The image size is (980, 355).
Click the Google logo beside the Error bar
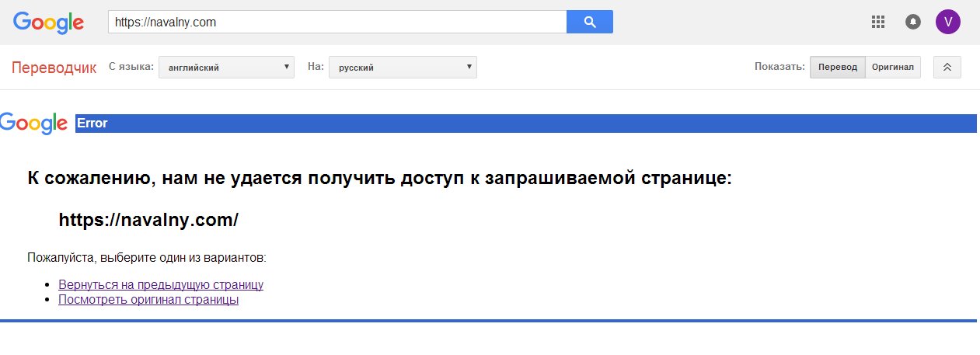pos(34,123)
